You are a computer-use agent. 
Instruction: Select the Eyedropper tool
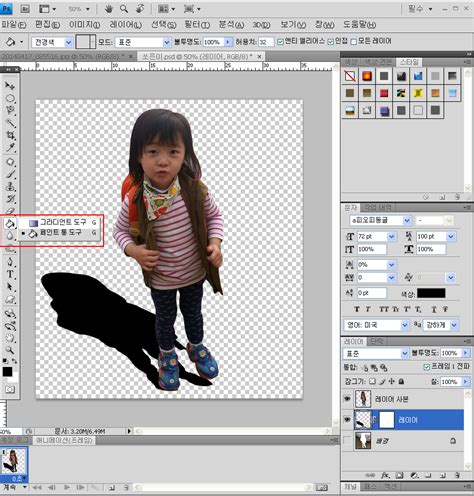point(10,148)
